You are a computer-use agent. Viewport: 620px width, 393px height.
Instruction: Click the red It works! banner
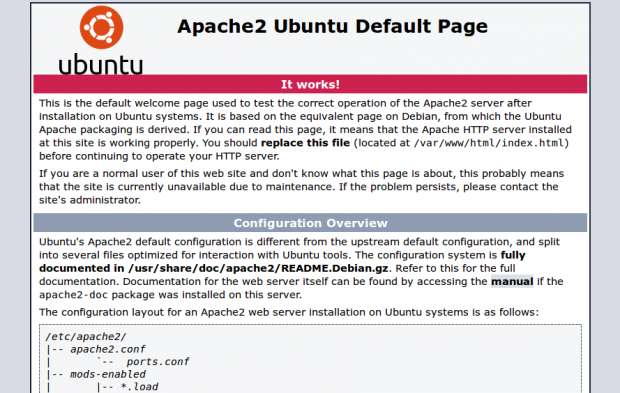[310, 84]
